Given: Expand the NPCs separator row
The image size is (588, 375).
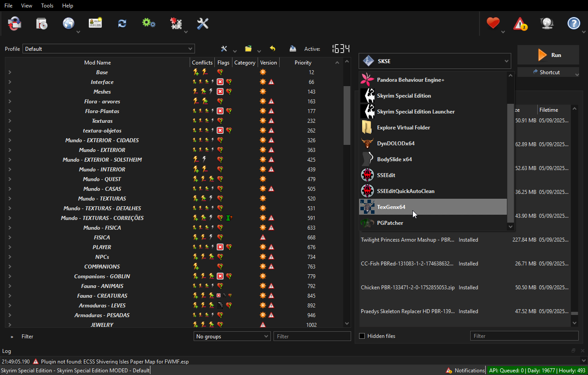Looking at the screenshot, I should [10, 257].
